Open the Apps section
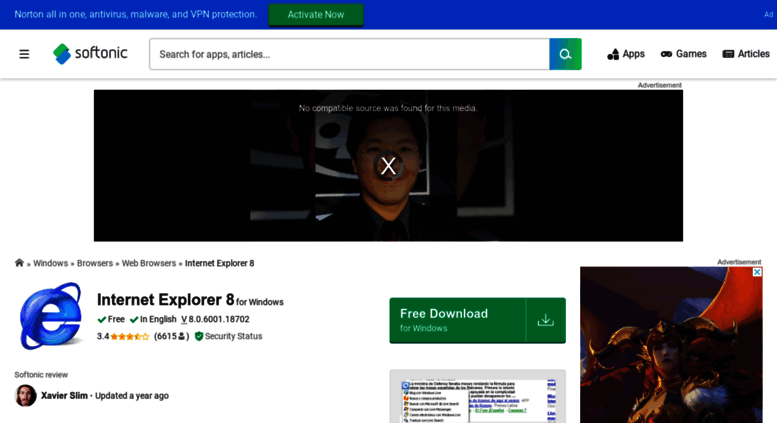The image size is (777, 423). [x=626, y=54]
